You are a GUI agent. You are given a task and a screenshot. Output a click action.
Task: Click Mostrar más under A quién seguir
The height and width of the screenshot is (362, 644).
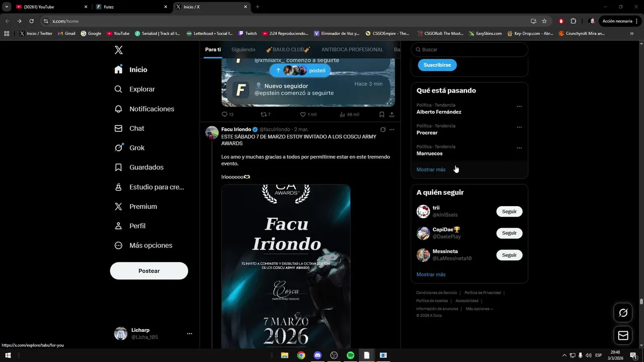coord(431,275)
